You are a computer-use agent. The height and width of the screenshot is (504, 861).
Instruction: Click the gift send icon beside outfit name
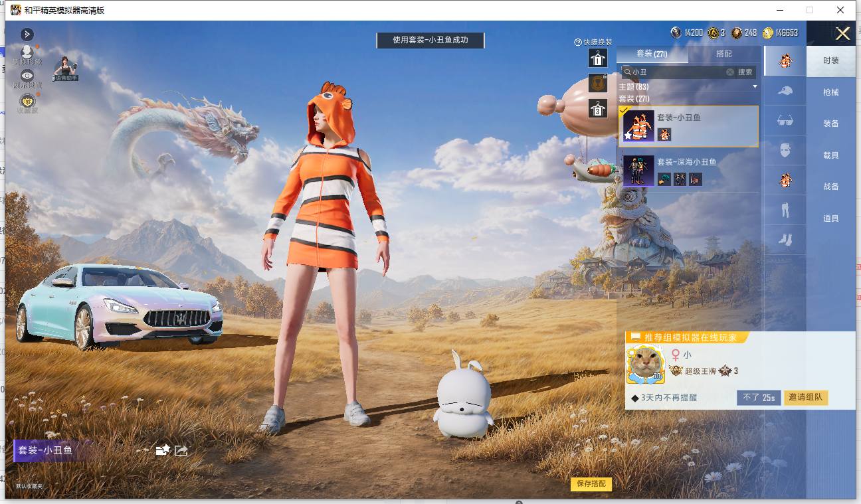(x=163, y=450)
